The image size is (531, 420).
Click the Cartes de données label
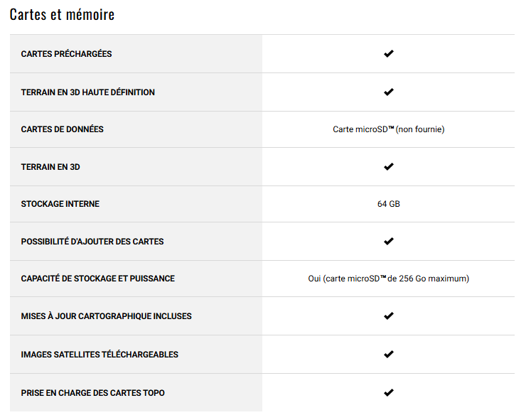pos(63,129)
